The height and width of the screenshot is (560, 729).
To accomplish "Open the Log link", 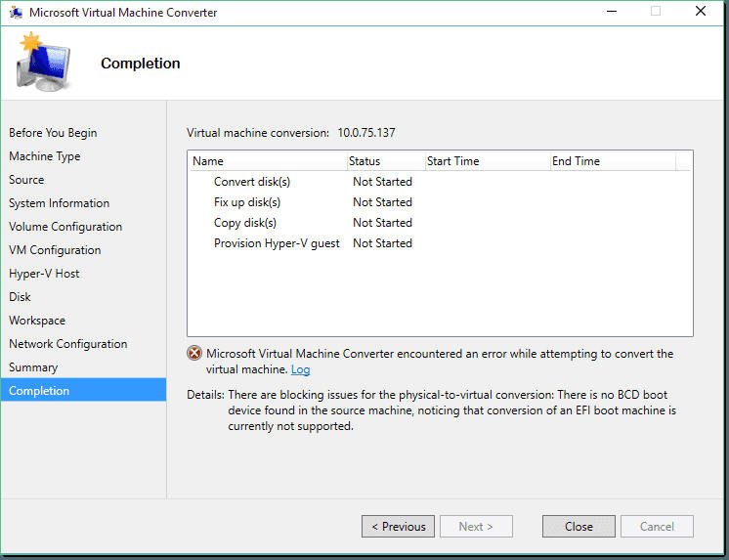I will 300,369.
